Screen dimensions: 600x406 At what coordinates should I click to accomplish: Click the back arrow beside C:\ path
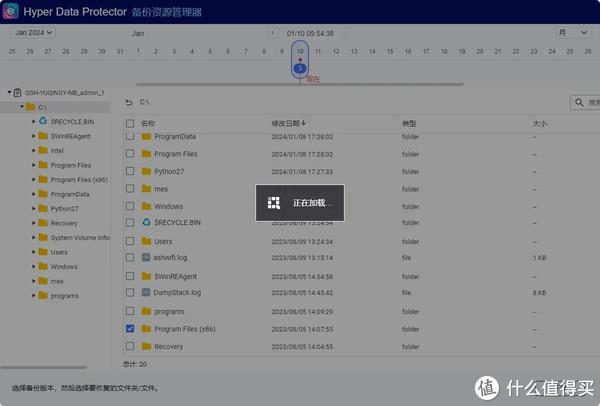pyautogui.click(x=129, y=102)
